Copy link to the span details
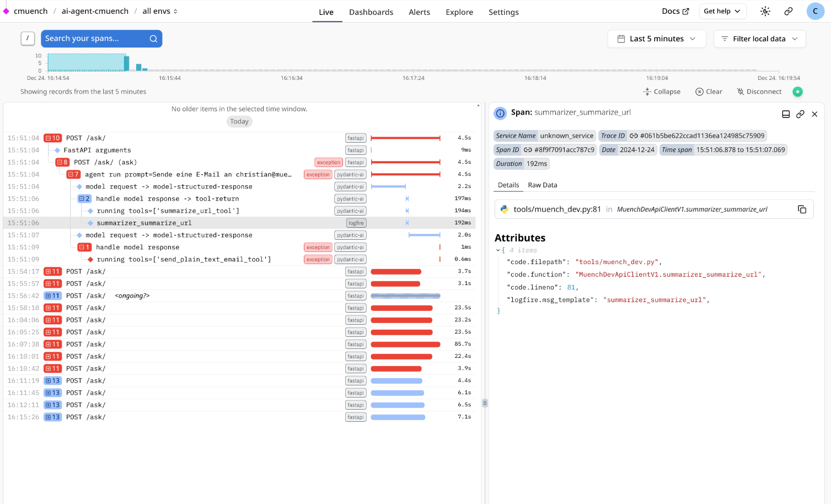This screenshot has width=831, height=504. [x=800, y=114]
